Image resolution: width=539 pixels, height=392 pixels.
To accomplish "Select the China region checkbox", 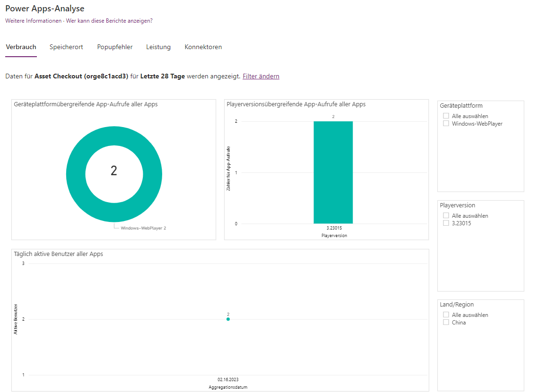I will 446,323.
